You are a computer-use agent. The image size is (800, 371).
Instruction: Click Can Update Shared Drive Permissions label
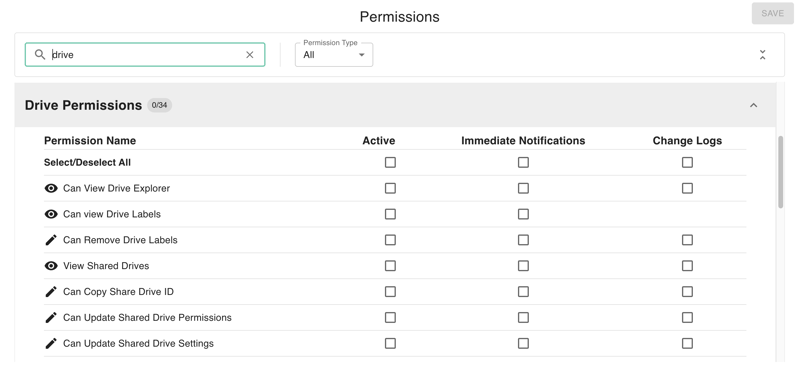147,317
